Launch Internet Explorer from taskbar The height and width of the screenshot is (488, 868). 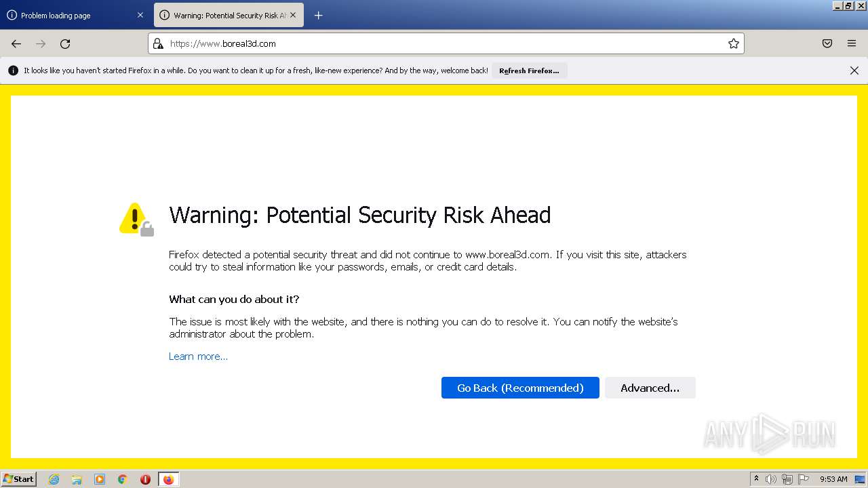pyautogui.click(x=54, y=479)
